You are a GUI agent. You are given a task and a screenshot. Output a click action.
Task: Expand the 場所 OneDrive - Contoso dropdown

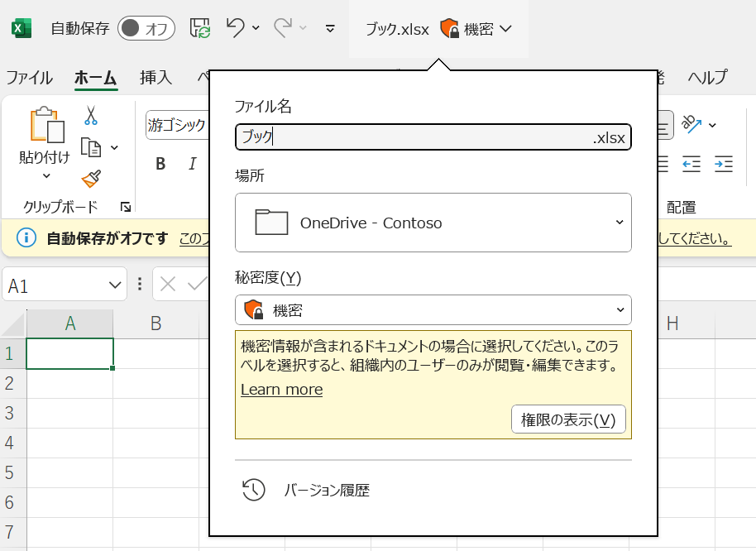(433, 223)
